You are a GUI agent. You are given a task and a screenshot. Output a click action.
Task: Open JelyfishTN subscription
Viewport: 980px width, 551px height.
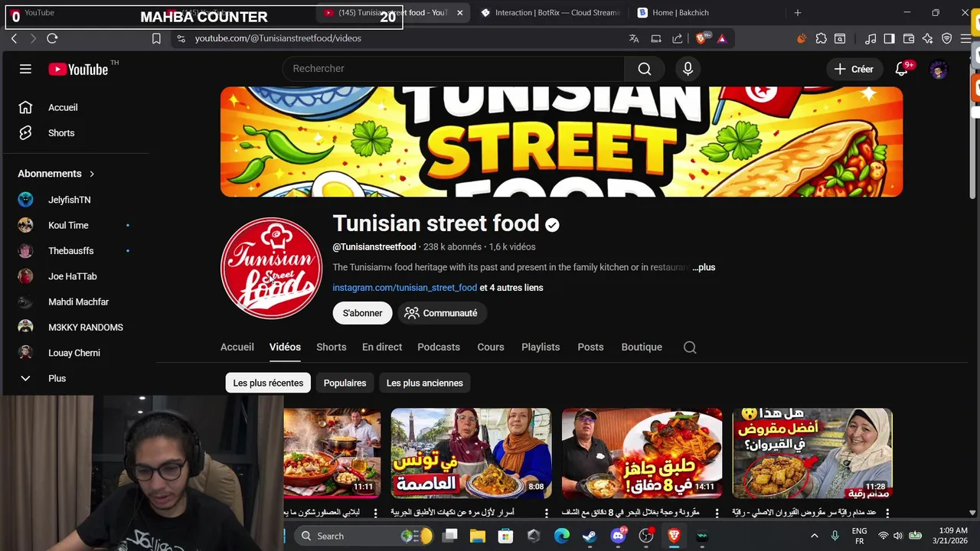point(69,200)
